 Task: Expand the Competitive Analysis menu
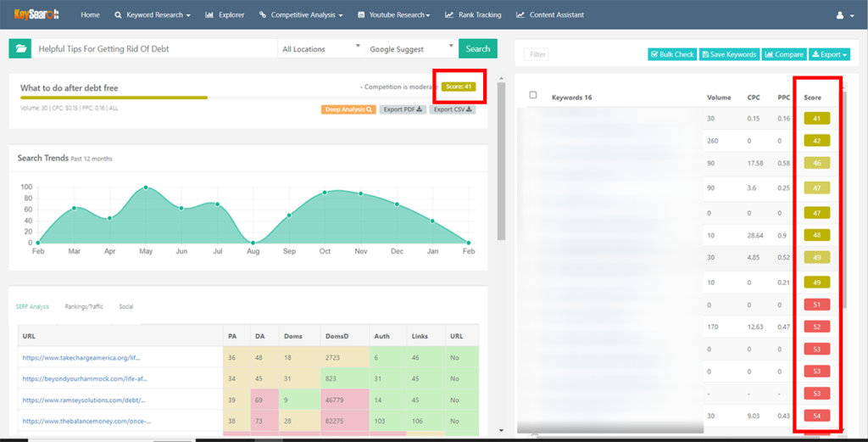[x=301, y=15]
